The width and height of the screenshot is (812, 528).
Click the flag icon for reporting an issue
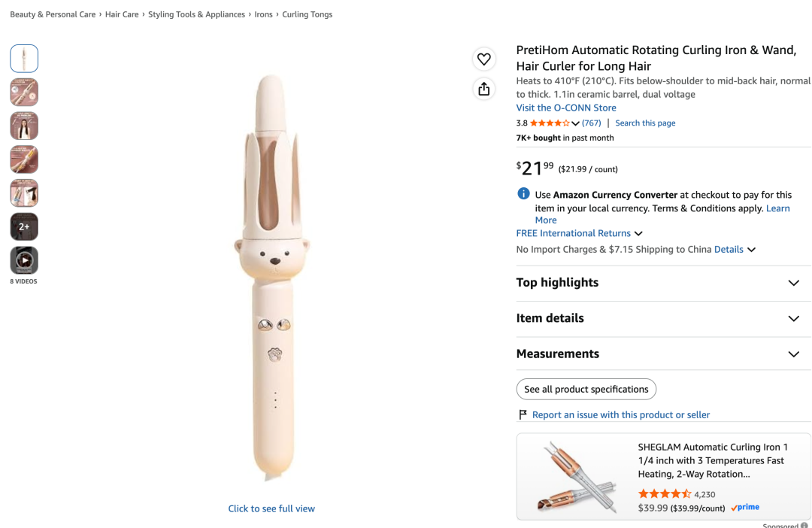(523, 414)
